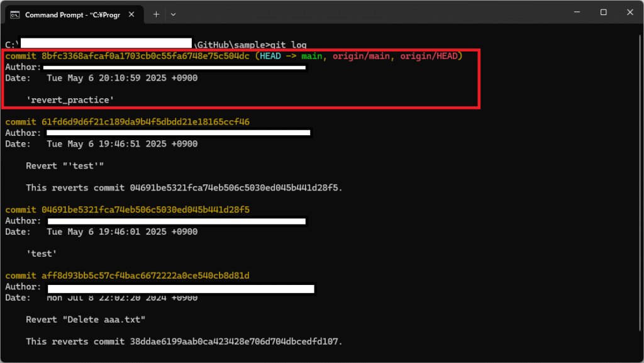Click the 'git log' command text

coord(288,45)
